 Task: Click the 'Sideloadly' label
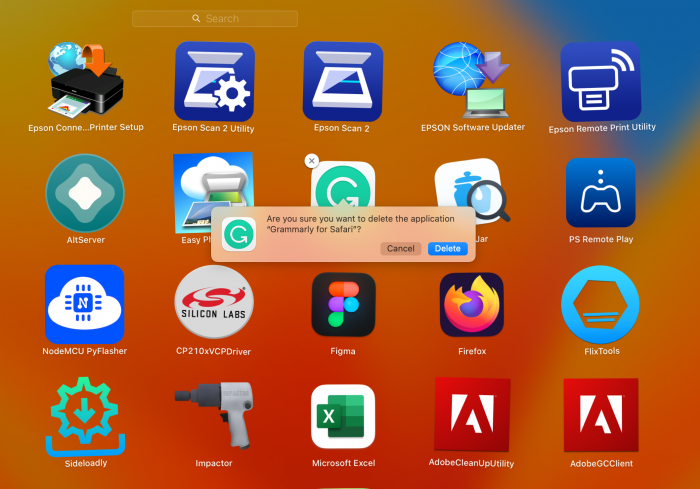86,463
